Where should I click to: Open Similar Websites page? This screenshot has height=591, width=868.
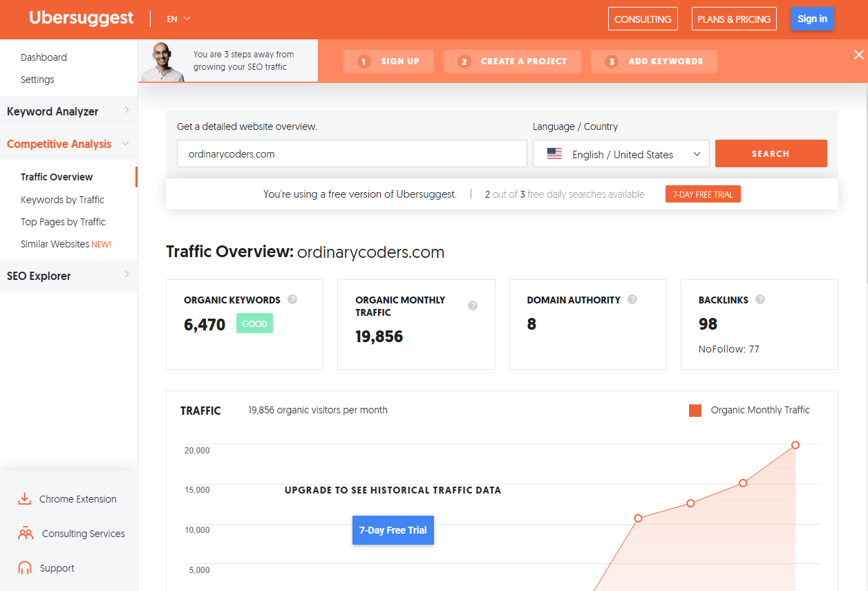click(x=66, y=244)
